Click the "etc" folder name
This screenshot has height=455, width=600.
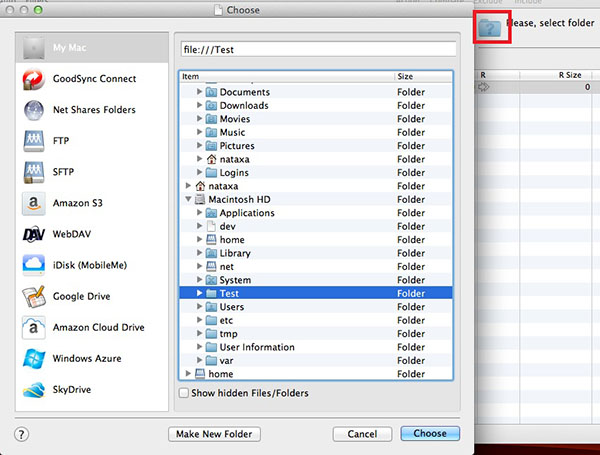[x=226, y=320]
